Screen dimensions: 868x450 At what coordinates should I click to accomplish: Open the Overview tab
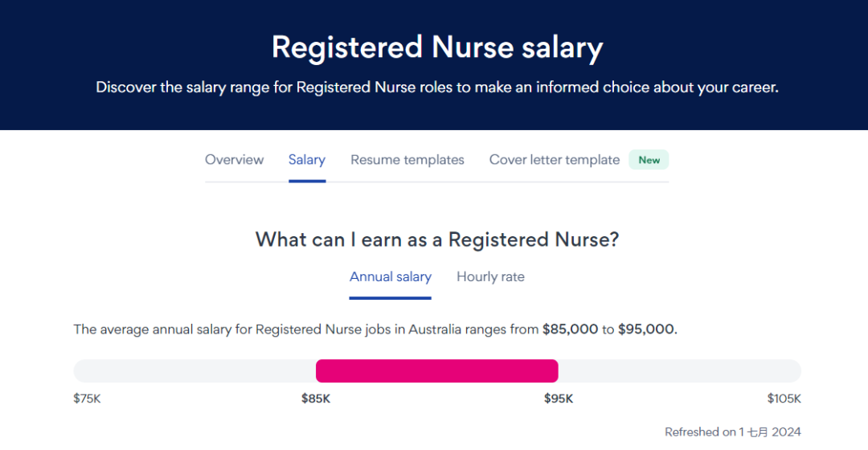[234, 160]
